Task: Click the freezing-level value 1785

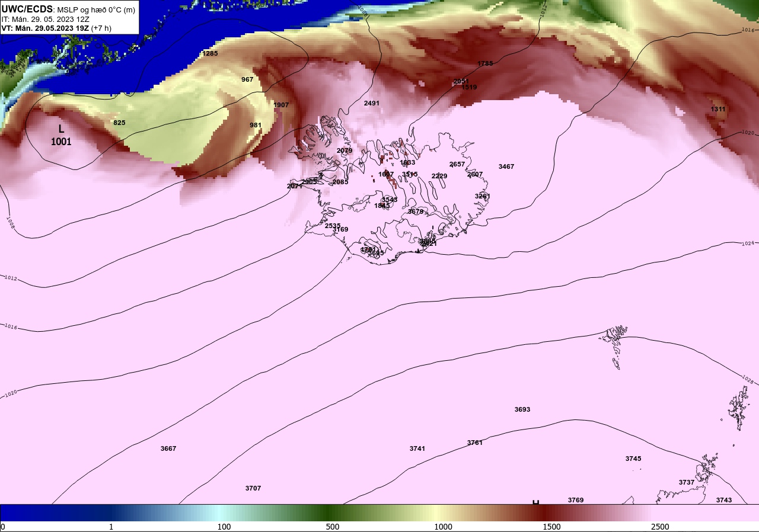Action: [x=485, y=63]
